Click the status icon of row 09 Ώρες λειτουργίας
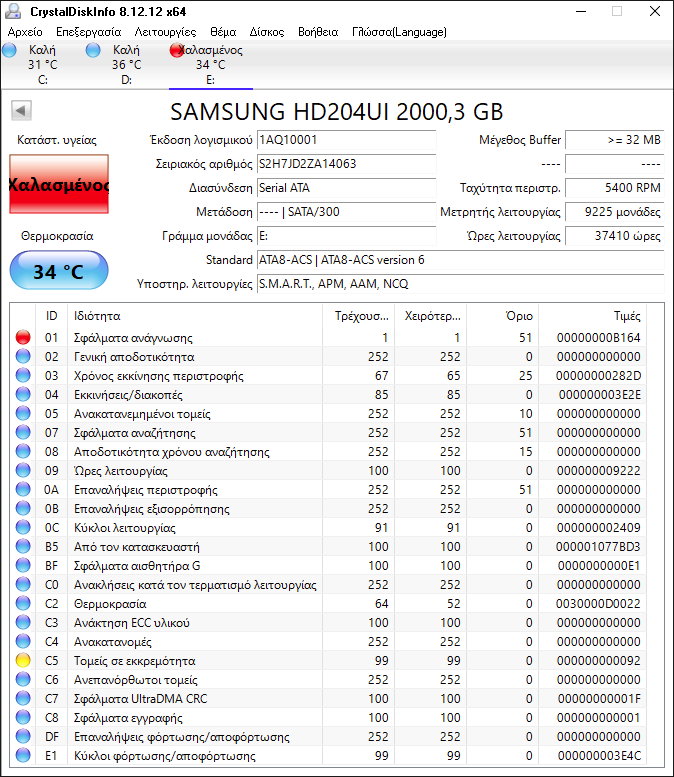 23,470
